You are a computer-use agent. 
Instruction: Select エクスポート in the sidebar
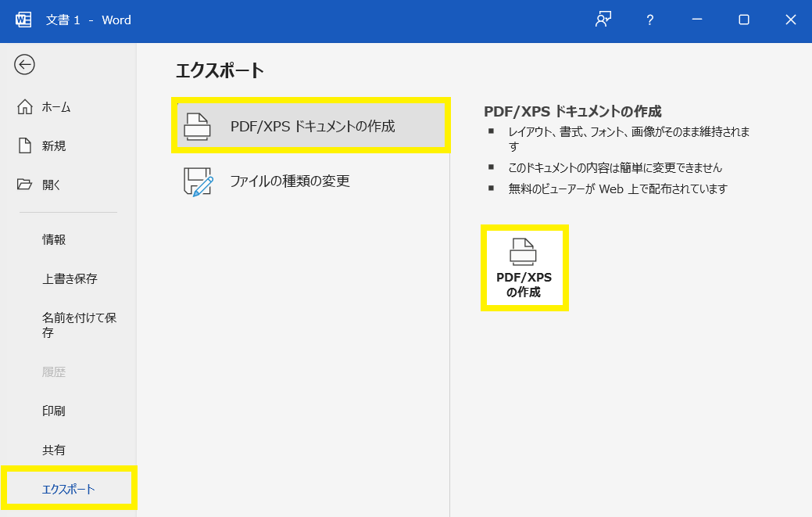pyautogui.click(x=69, y=489)
